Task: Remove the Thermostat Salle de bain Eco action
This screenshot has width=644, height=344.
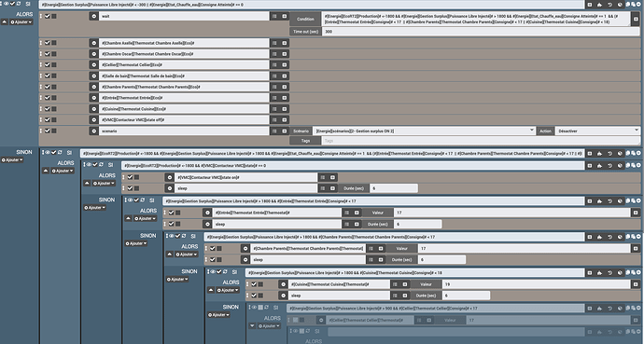Action: [x=93, y=76]
